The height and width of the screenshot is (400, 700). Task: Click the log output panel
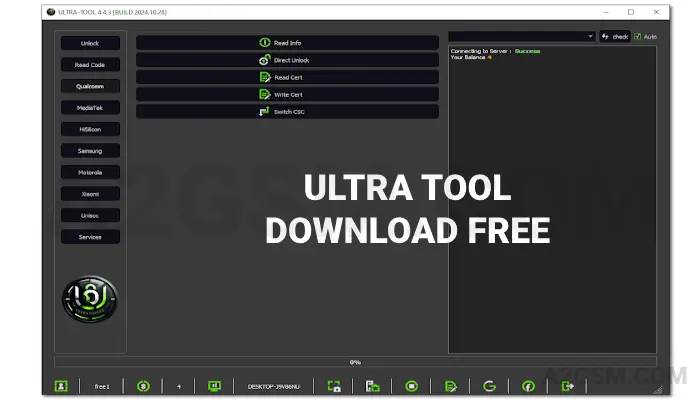pos(552,200)
